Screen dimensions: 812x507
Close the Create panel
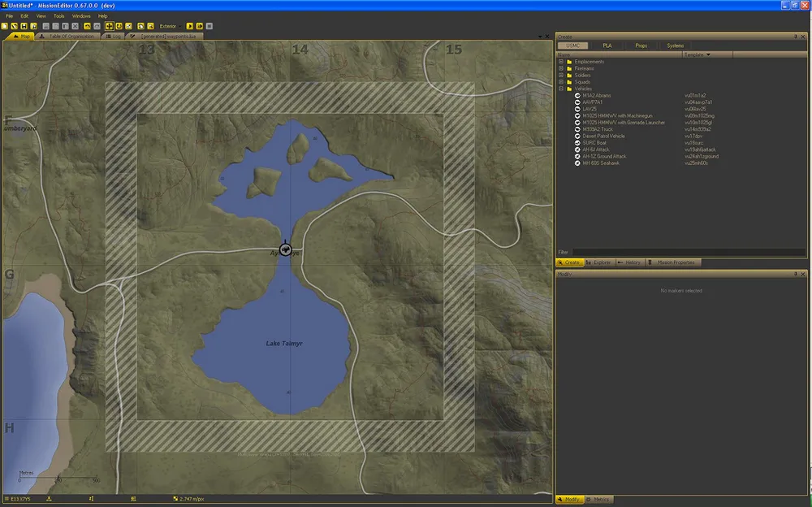[x=803, y=37]
